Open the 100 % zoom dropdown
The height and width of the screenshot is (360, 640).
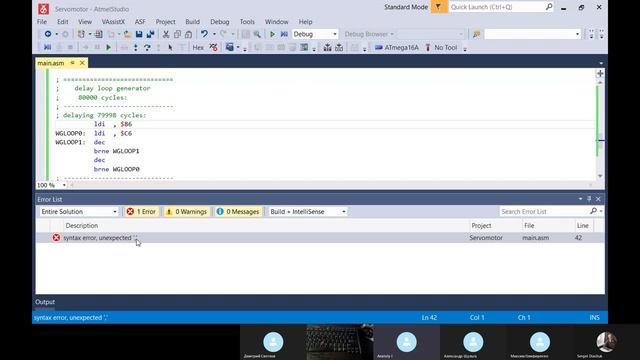pos(64,185)
